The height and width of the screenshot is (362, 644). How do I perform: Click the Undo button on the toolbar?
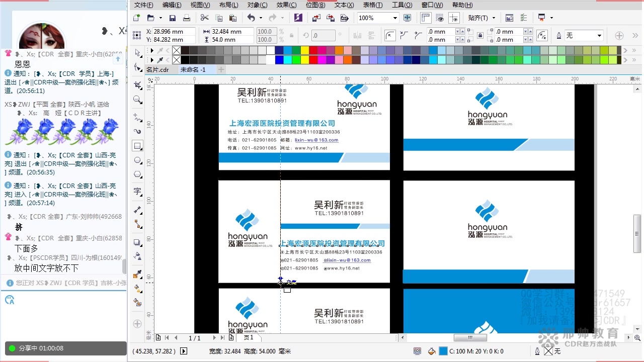252,18
